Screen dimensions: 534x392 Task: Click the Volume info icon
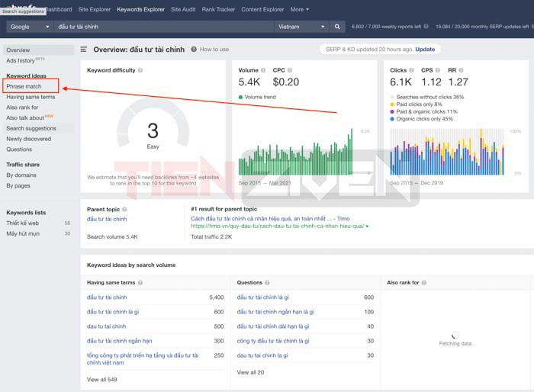[x=263, y=70]
